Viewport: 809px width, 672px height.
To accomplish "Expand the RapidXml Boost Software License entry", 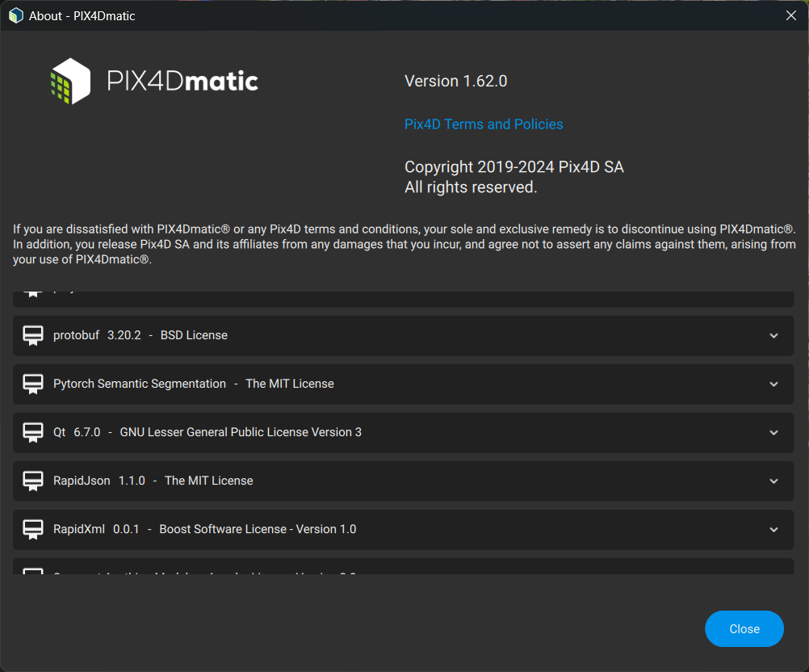I will pos(773,529).
